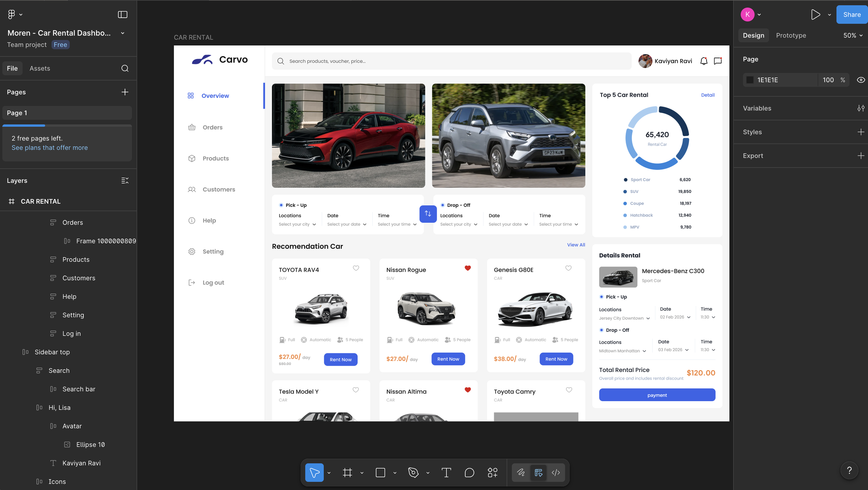Select the Sidebar top layer

click(52, 352)
